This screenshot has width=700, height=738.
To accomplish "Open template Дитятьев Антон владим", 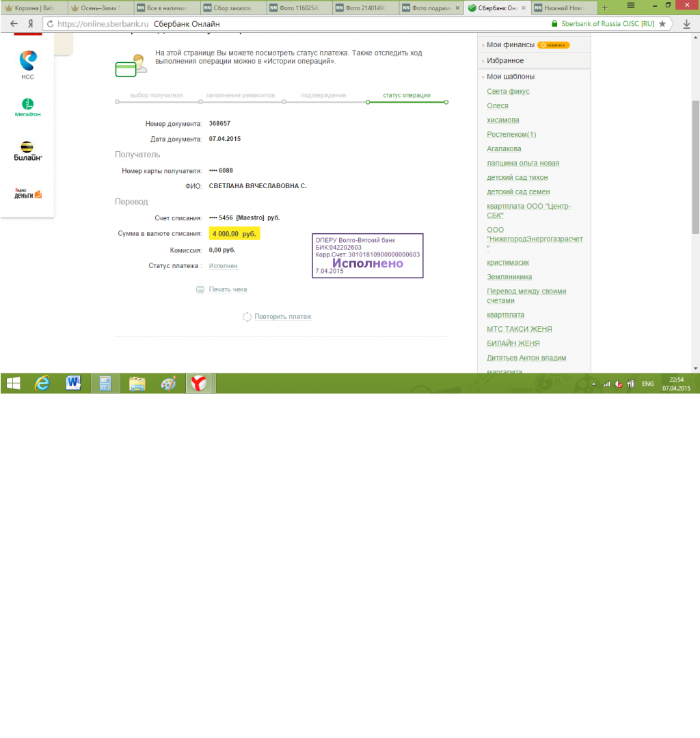I will 526,358.
